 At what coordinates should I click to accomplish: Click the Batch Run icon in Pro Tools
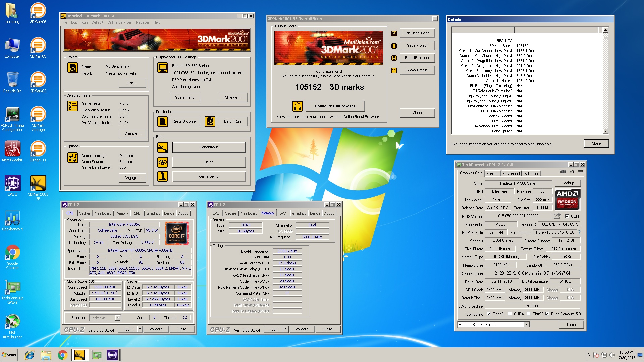click(210, 121)
